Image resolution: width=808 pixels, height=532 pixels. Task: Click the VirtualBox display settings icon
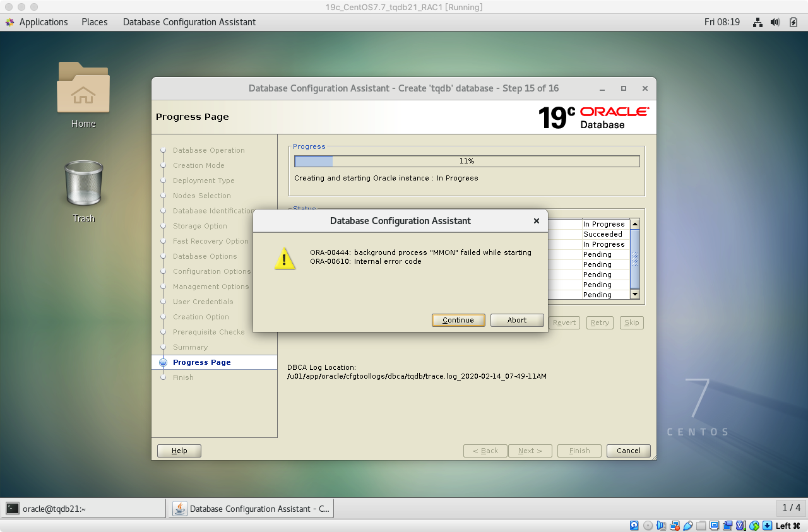pyautogui.click(x=715, y=525)
